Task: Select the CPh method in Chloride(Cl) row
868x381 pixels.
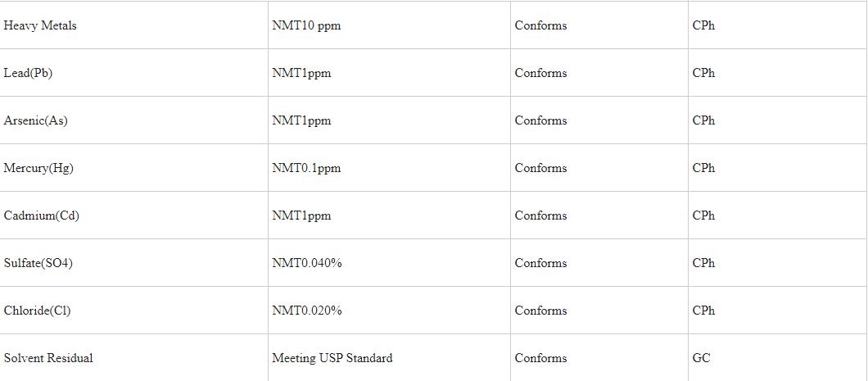Action: point(703,311)
